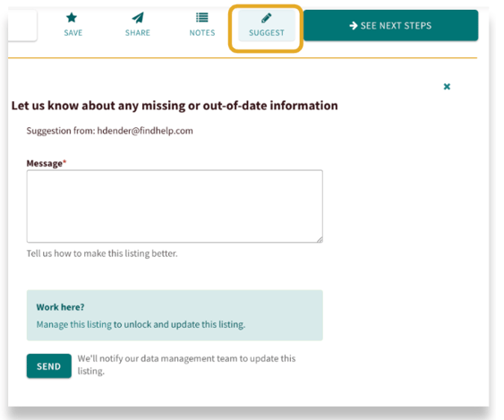
Task: Select the pencil Suggest icon
Action: pos(267,18)
